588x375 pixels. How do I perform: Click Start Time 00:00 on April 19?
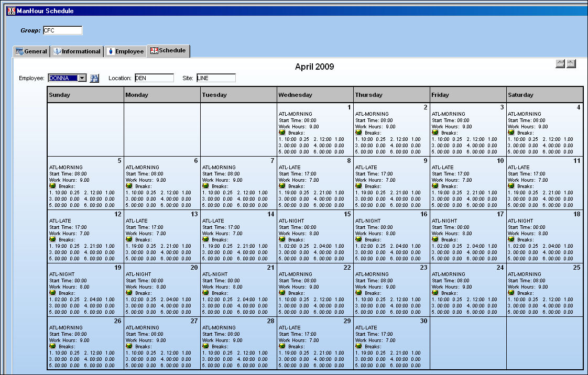pos(68,281)
